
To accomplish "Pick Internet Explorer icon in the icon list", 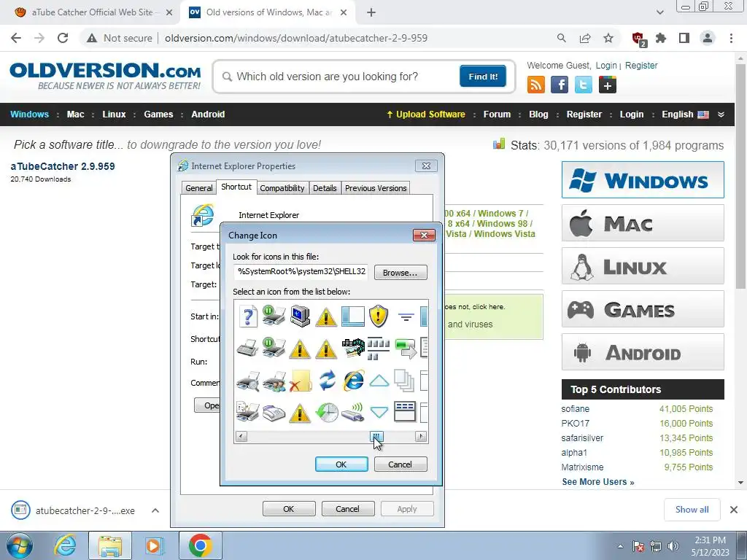I will click(x=353, y=381).
